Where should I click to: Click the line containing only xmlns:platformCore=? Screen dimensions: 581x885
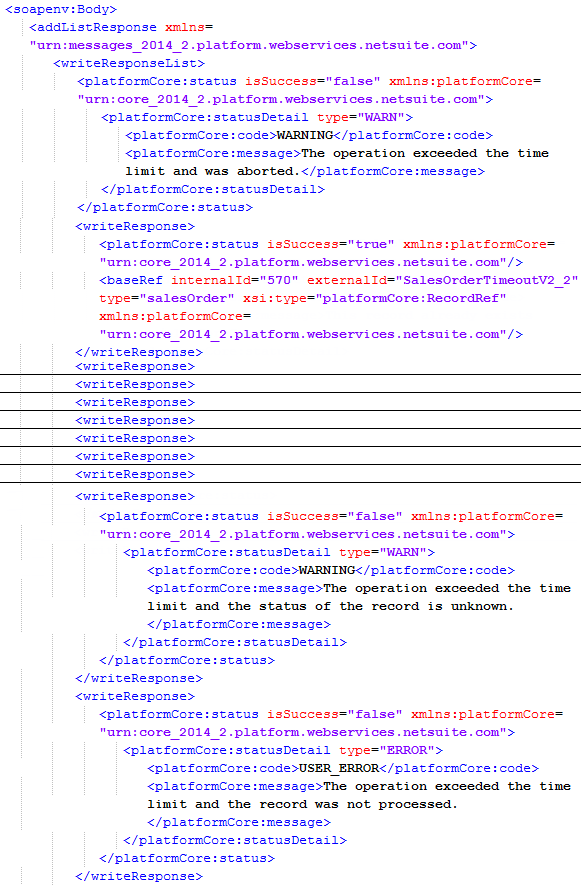(175, 316)
